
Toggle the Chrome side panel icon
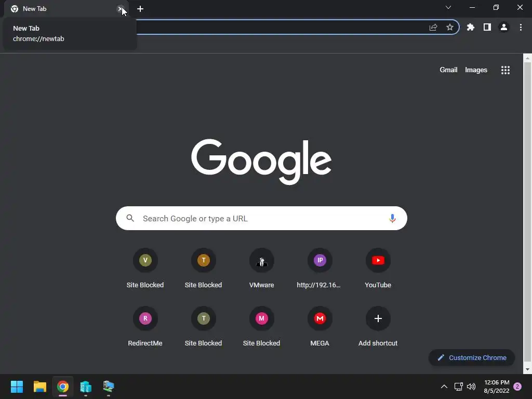487,27
